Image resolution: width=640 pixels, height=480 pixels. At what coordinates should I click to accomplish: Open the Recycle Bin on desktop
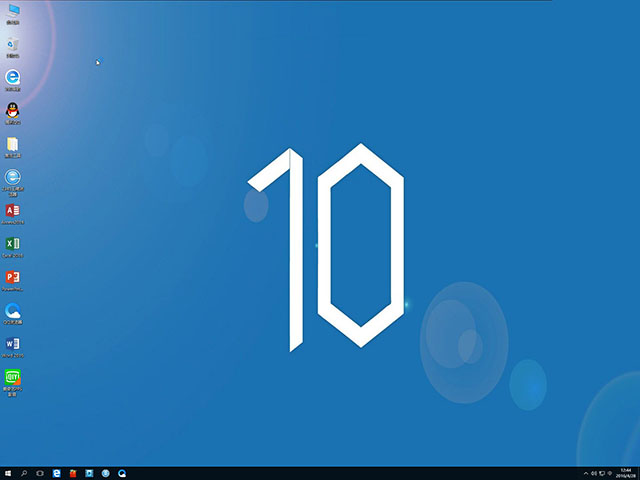coord(13,44)
